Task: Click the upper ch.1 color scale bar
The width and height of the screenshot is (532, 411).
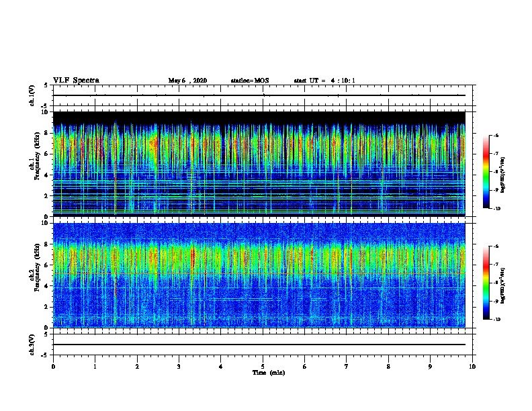Action: (486, 172)
